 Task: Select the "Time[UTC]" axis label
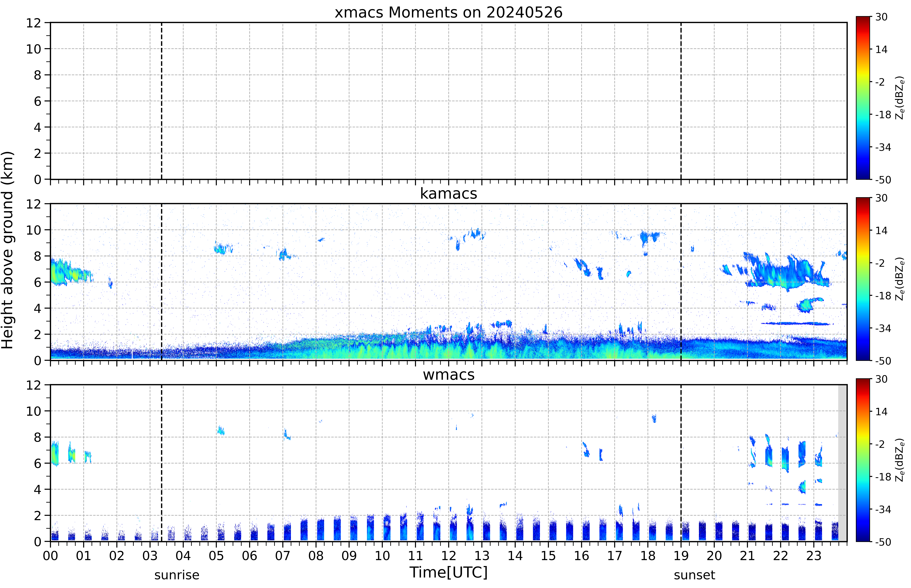pyautogui.click(x=448, y=572)
